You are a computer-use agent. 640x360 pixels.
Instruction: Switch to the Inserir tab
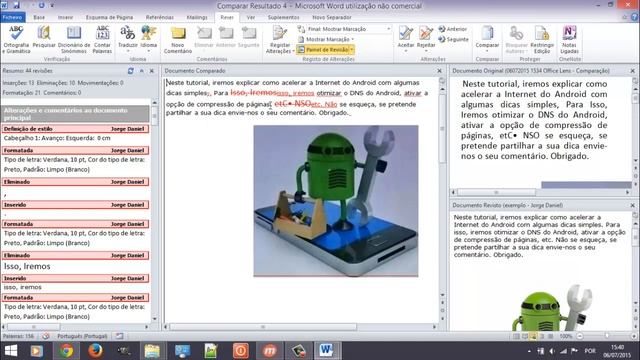click(65, 17)
